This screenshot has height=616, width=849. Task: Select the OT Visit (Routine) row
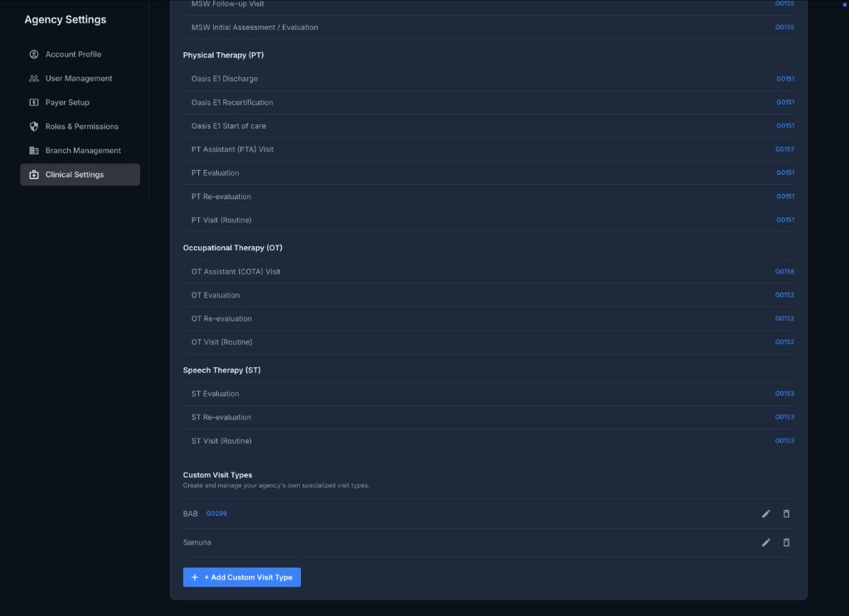[x=489, y=342]
